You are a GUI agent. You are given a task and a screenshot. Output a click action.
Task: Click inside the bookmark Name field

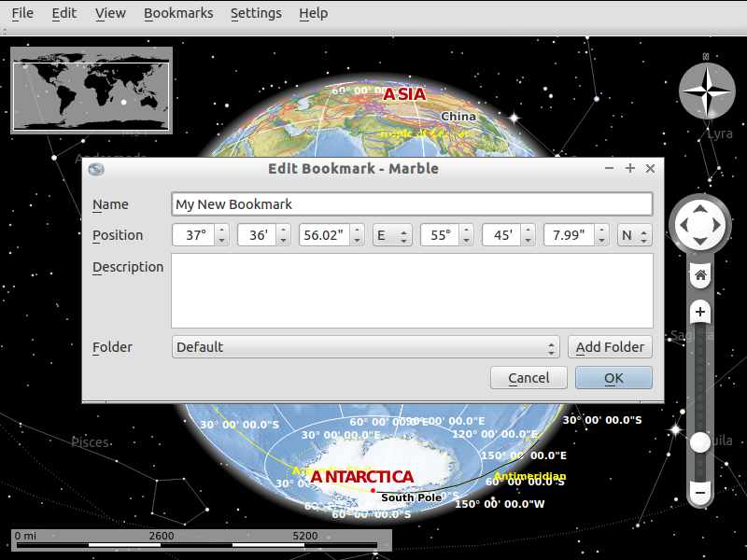click(x=411, y=203)
